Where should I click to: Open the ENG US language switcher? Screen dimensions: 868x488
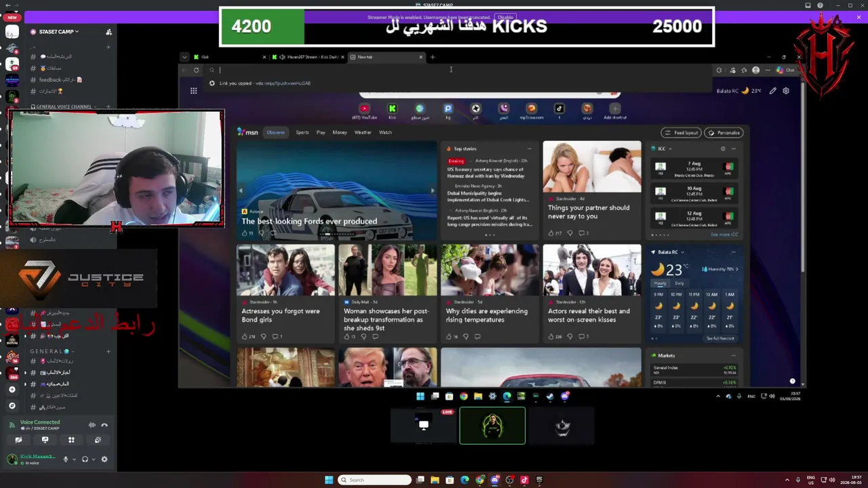tap(810, 480)
